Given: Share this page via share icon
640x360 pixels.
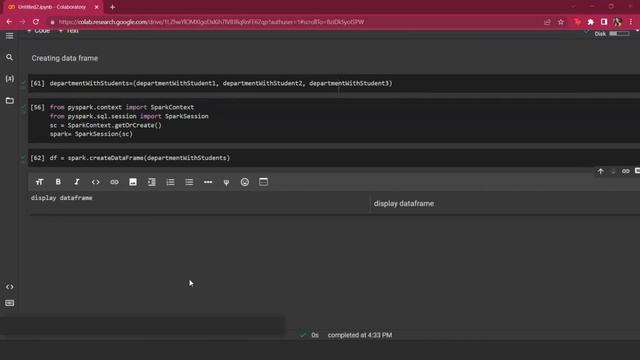Looking at the screenshot, I should coord(547,22).
